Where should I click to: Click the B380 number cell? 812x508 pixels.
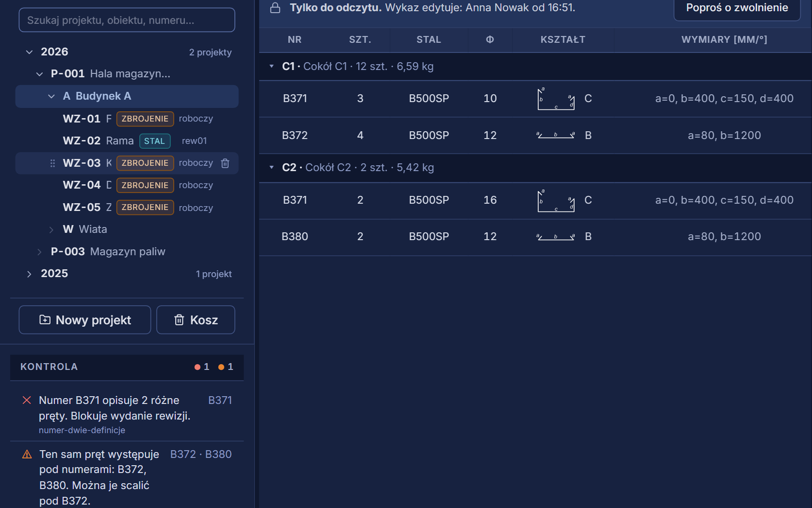pos(295,237)
